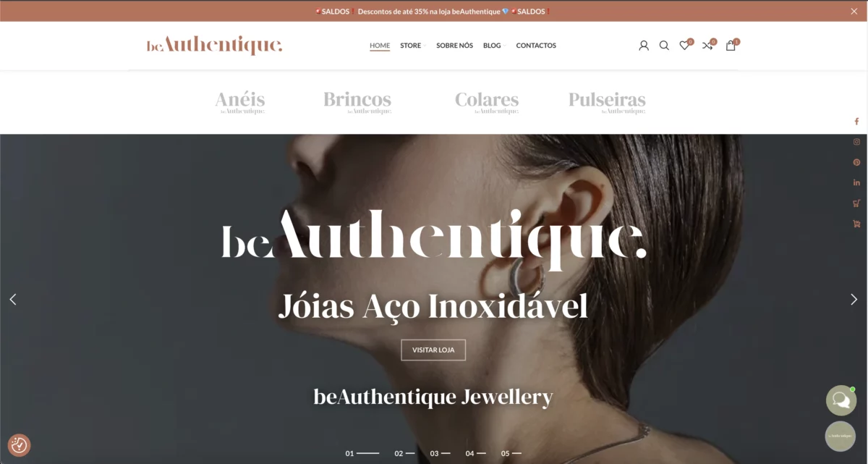The width and height of the screenshot is (868, 464).
Task: Open cookie preferences icon at bottom-left
Action: click(x=19, y=445)
